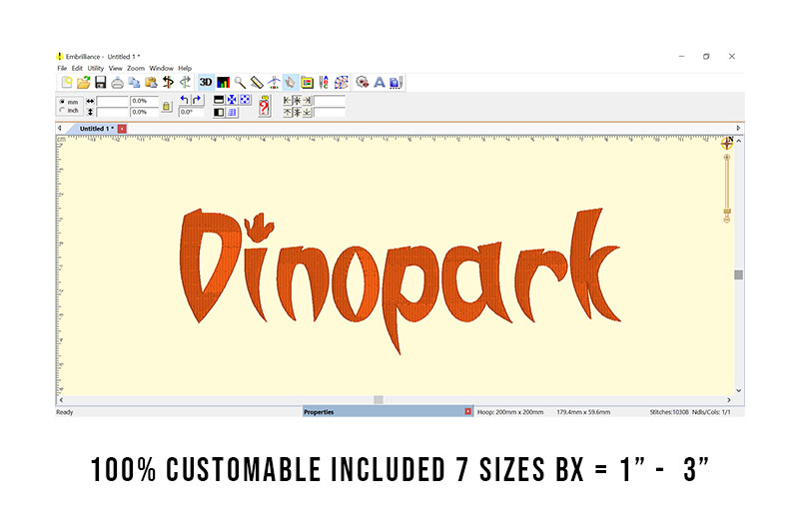Click the flip horizontal icon
The height and width of the screenshot is (532, 799).
point(219,113)
